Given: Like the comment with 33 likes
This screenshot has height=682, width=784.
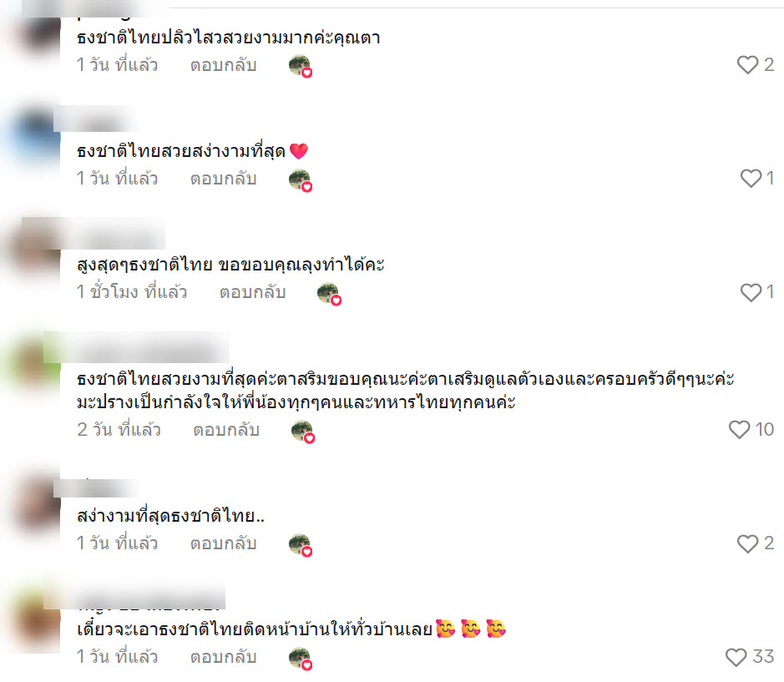Looking at the screenshot, I should 736,657.
